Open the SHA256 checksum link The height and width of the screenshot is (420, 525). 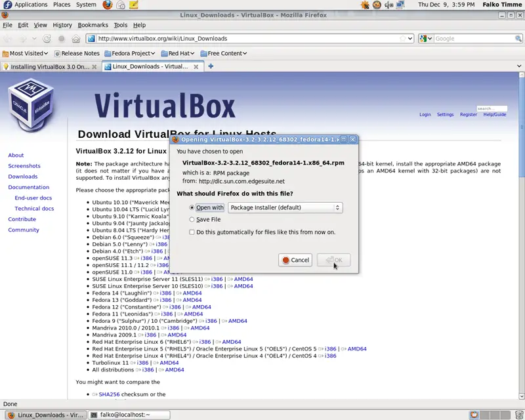pyautogui.click(x=109, y=394)
